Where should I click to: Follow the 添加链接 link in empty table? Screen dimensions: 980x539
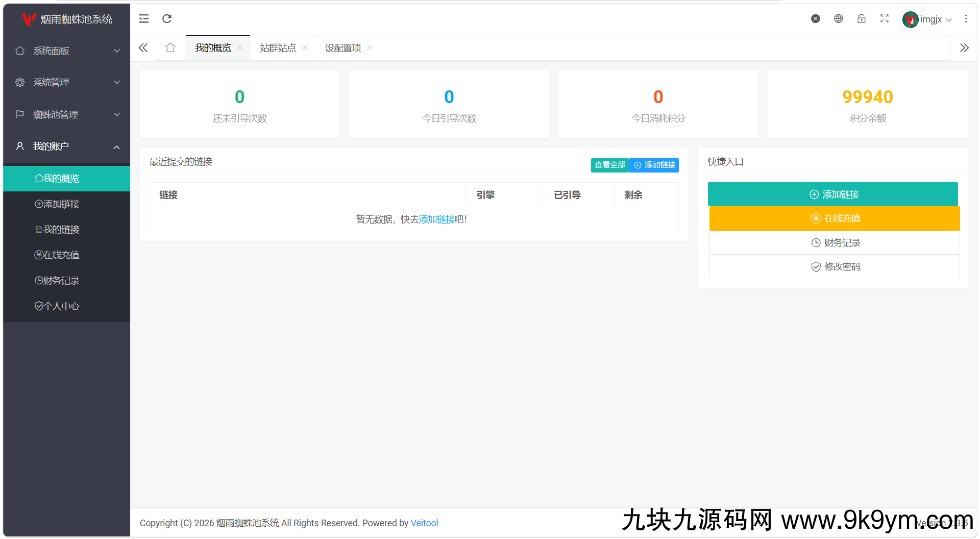(436, 219)
